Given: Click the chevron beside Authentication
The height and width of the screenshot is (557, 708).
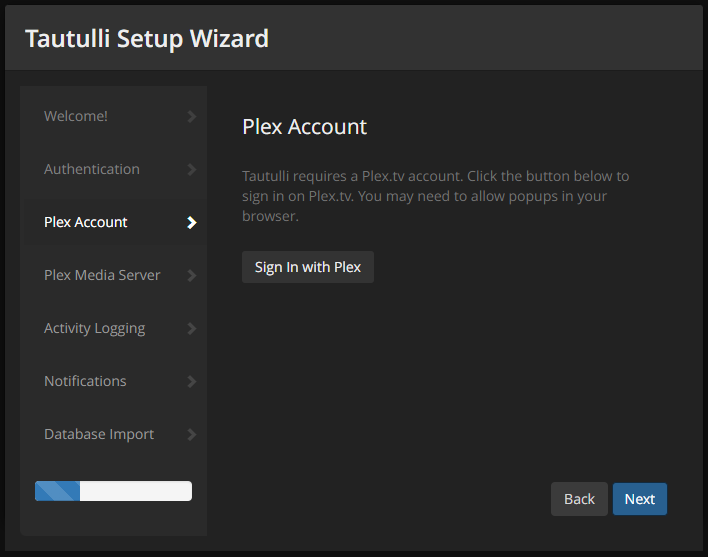Looking at the screenshot, I should [192, 170].
